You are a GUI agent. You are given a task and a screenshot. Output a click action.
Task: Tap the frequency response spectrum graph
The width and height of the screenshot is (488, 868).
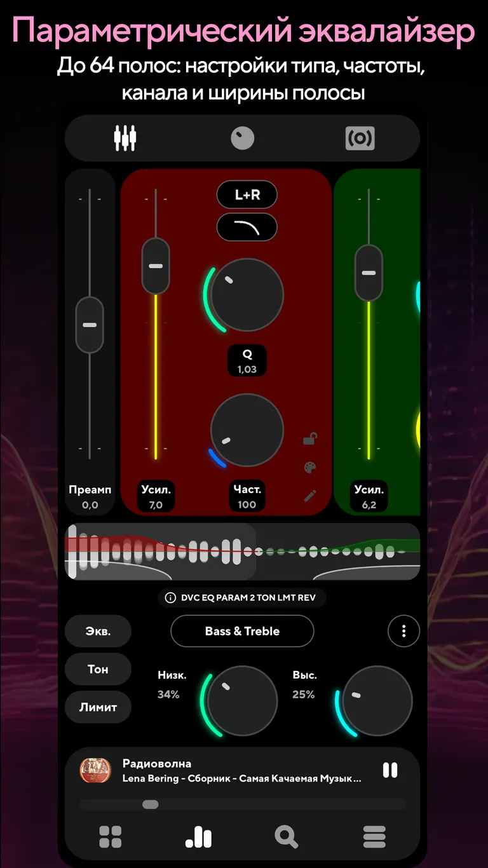(242, 552)
